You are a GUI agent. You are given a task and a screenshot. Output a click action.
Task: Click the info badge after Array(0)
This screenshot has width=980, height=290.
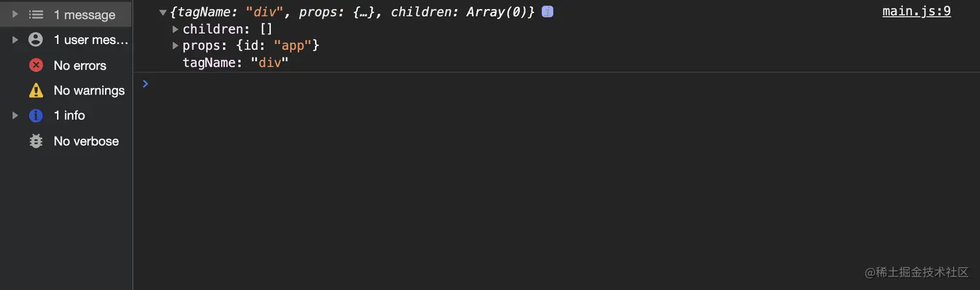point(547,12)
